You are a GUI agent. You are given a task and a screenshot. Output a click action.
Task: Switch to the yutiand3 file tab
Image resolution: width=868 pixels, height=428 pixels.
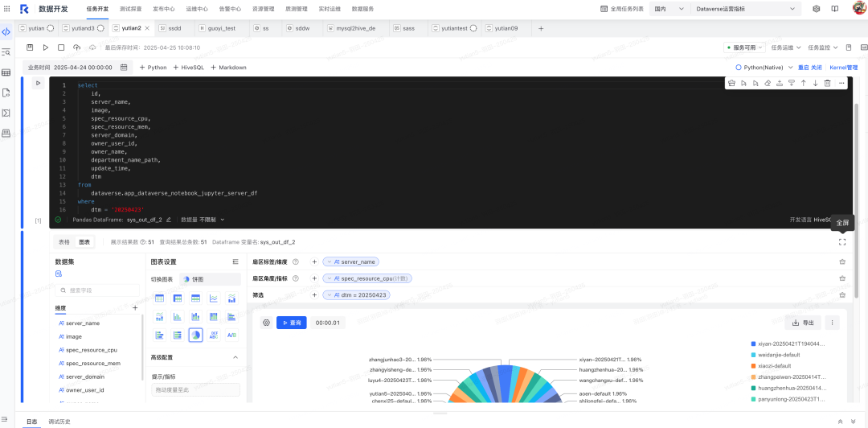83,28
